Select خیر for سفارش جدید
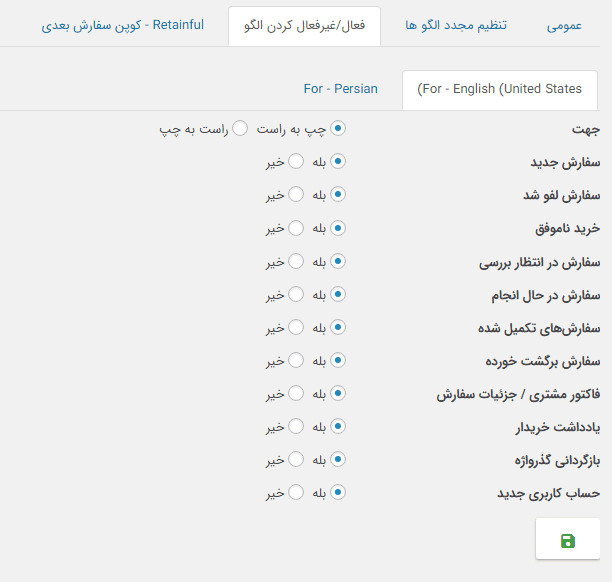 [296, 161]
